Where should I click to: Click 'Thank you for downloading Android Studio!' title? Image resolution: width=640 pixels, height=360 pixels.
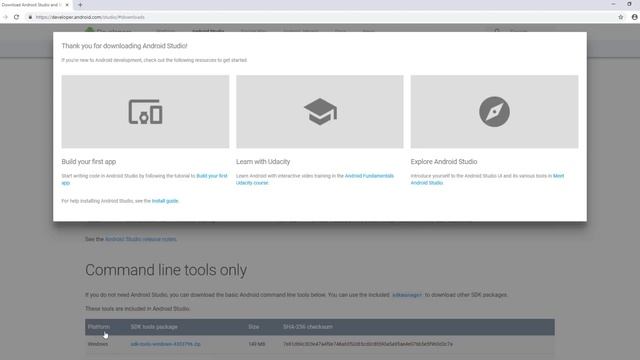pos(124,46)
